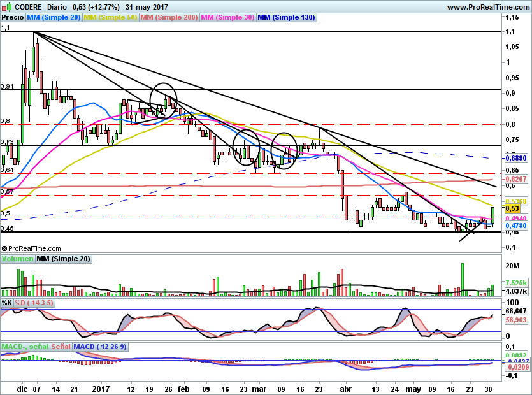Select the MACD (12 26 9) label

[100, 347]
